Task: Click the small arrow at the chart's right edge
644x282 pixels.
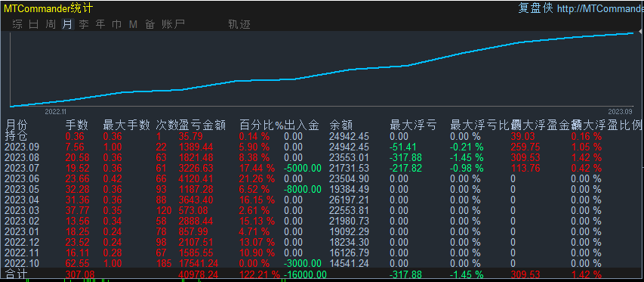Action: coord(641,32)
